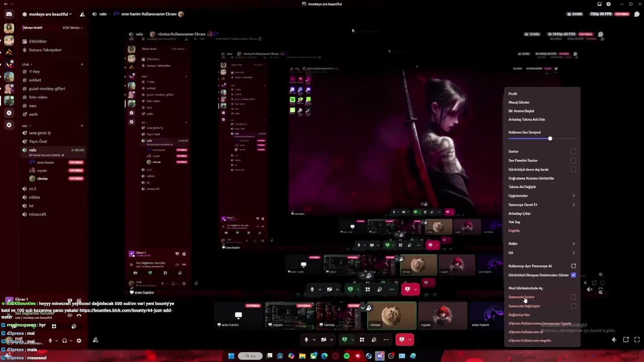Click the show members icon above thumbnails
Image resolution: width=644 pixels, height=362 pixels.
click(369, 307)
